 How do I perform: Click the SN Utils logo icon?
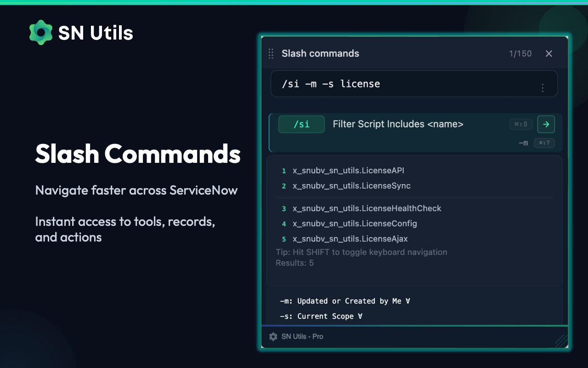(x=41, y=33)
